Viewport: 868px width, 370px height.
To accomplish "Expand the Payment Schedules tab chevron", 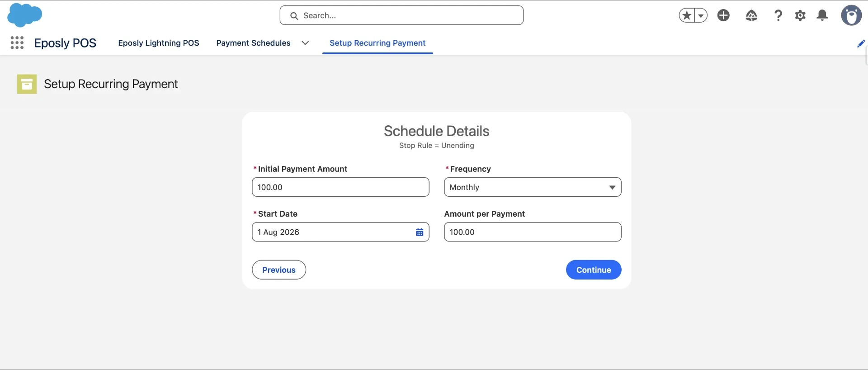I will pos(305,43).
